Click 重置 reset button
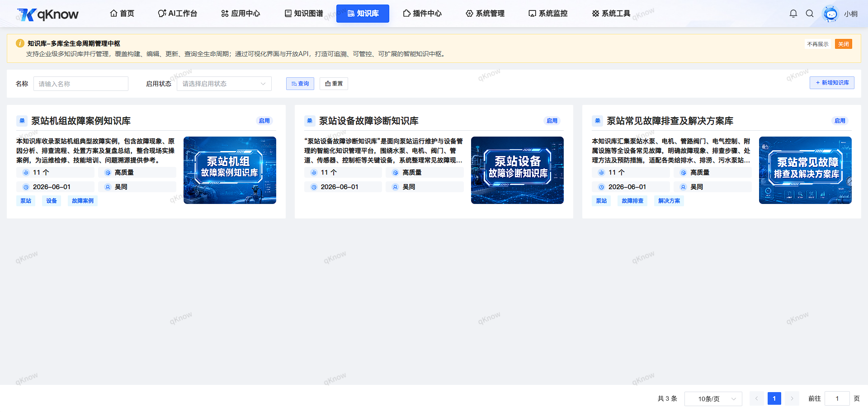868x412 pixels. [x=334, y=84]
